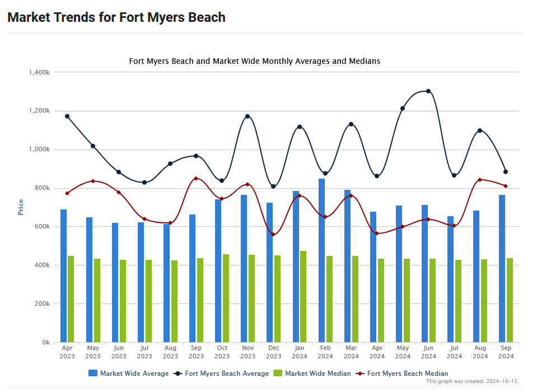The width and height of the screenshot is (537, 392).
Task: Click the chart title about Monthly Averages and Medians
Action: coord(255,61)
